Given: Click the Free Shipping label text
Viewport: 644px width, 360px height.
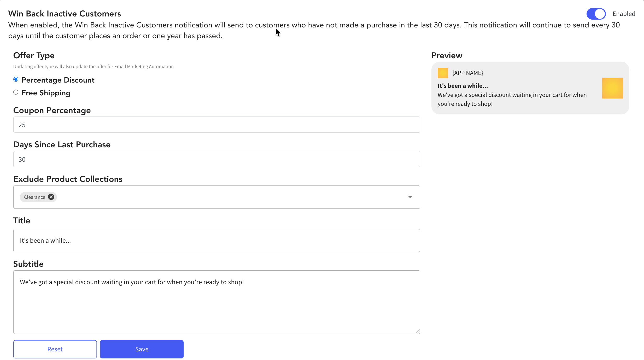Looking at the screenshot, I should click(46, 93).
